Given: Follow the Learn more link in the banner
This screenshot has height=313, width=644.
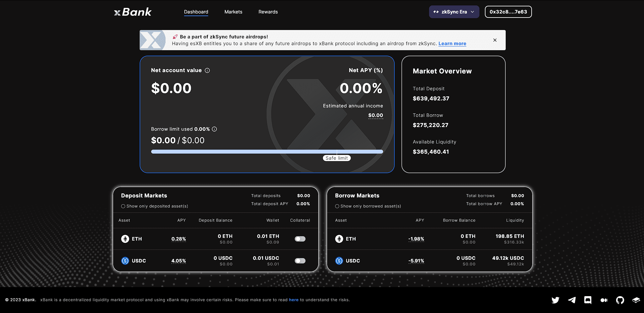Looking at the screenshot, I should 452,43.
